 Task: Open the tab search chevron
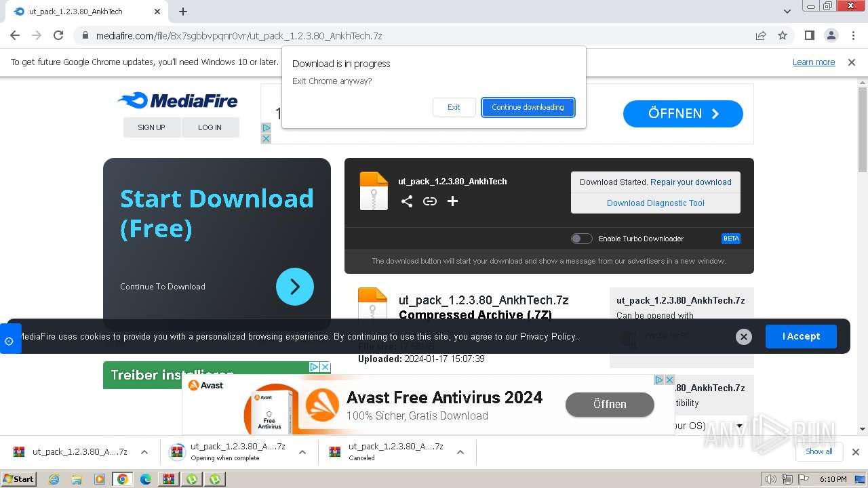point(787,12)
